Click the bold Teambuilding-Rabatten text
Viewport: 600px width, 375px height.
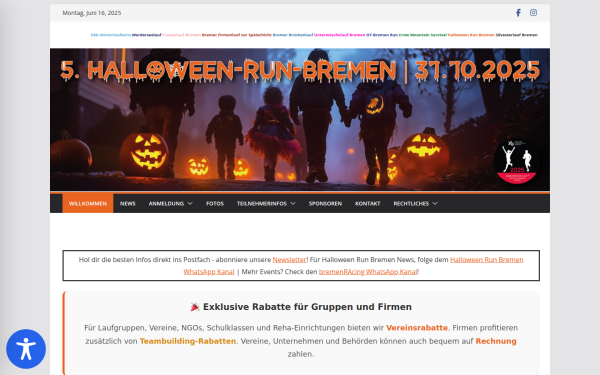point(188,341)
